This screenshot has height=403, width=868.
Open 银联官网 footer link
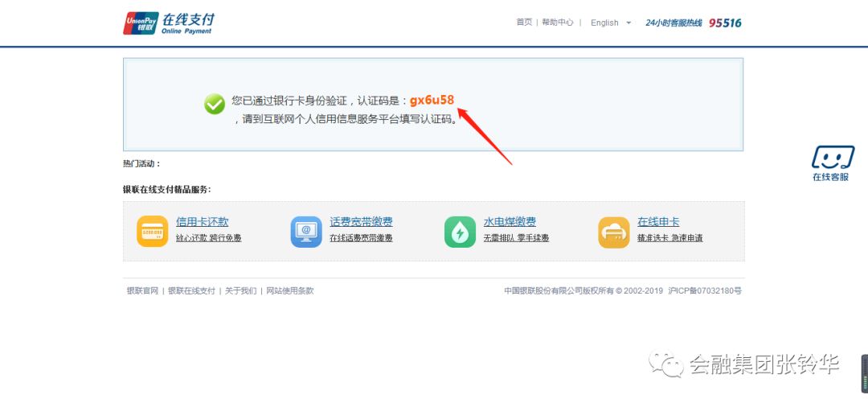[143, 290]
